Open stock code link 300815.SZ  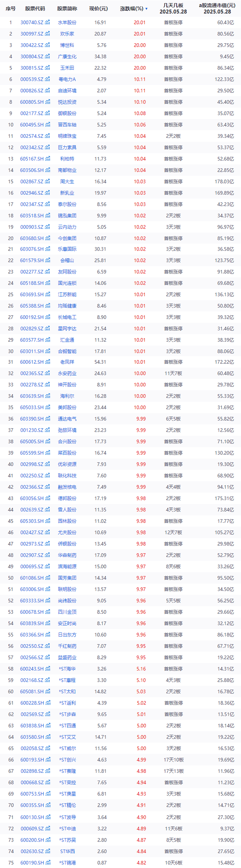pos(32,68)
